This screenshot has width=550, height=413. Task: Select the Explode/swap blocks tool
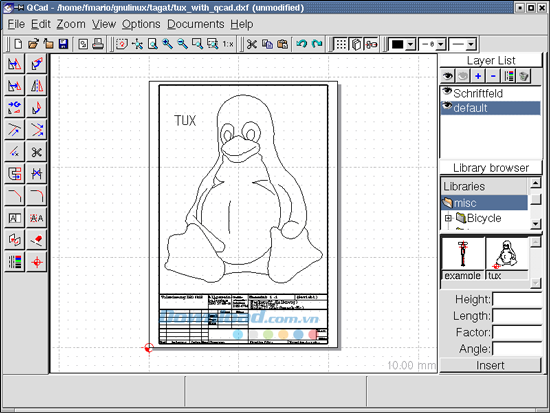click(x=14, y=240)
